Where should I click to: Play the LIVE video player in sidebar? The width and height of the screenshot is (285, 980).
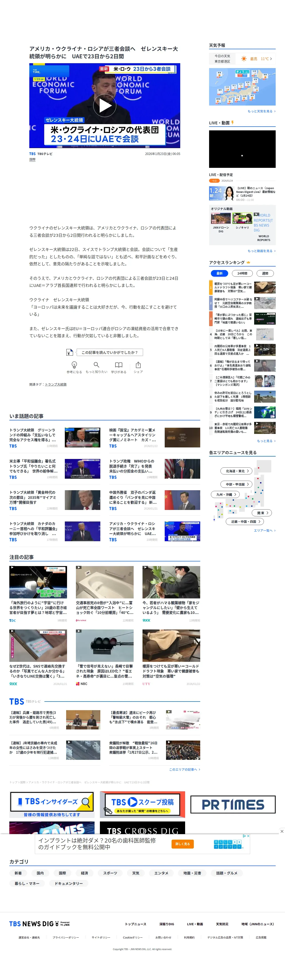pyautogui.click(x=242, y=149)
